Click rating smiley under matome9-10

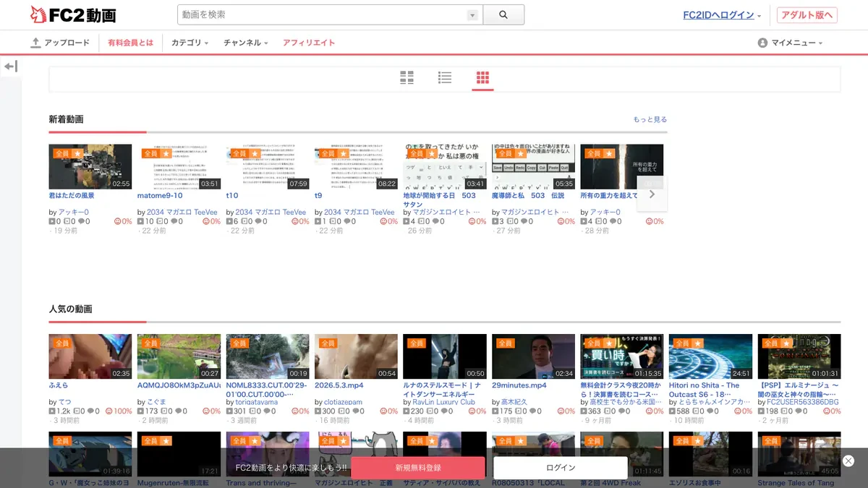[205, 222]
